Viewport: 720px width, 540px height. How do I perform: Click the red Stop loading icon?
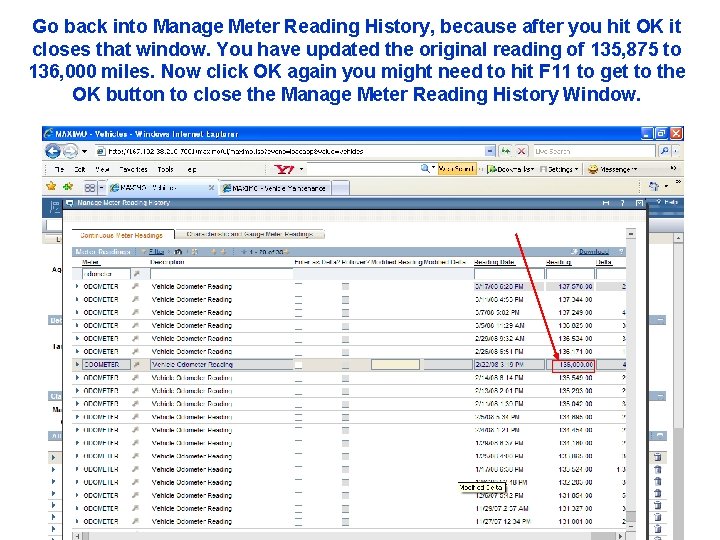[521, 151]
